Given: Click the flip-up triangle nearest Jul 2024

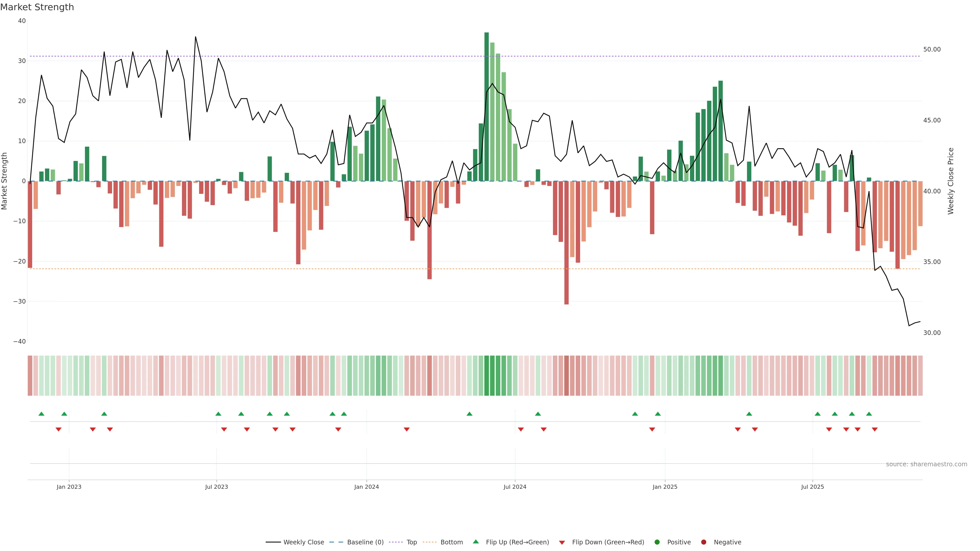Looking at the screenshot, I should click(538, 414).
